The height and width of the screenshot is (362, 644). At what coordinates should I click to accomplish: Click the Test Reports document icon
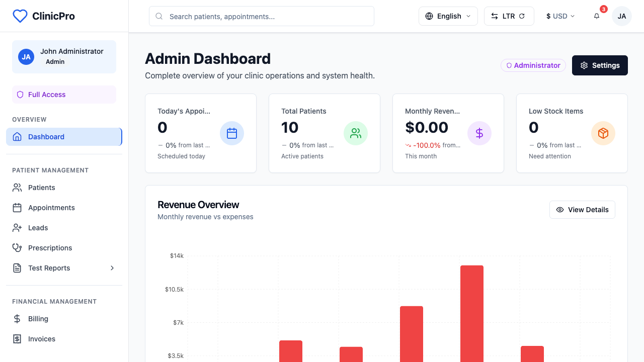[x=17, y=268]
